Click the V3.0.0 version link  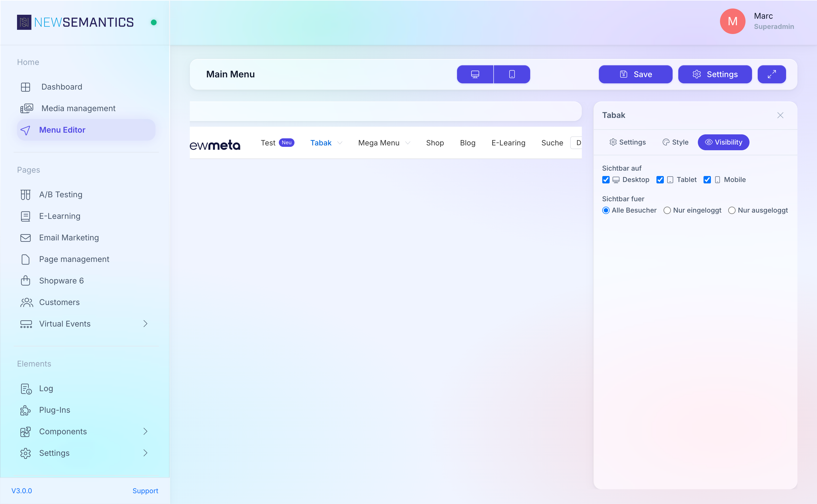pyautogui.click(x=22, y=491)
